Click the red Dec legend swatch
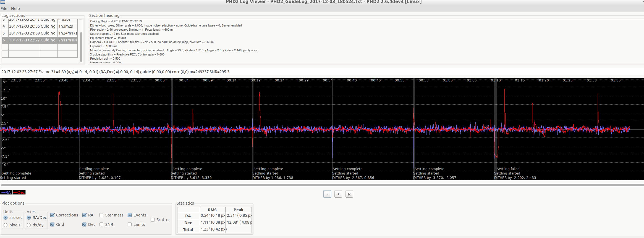This screenshot has width=644, height=238. coord(19,192)
